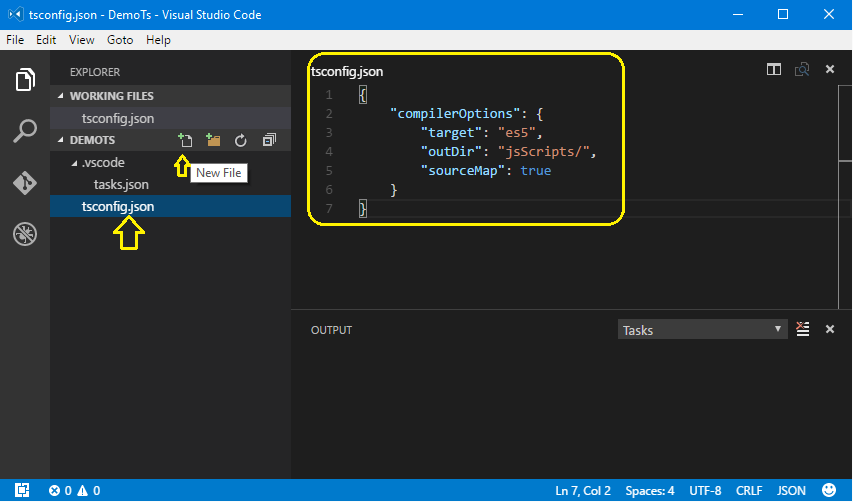The width and height of the screenshot is (853, 502).
Task: Open the Help menu
Action: 158,40
